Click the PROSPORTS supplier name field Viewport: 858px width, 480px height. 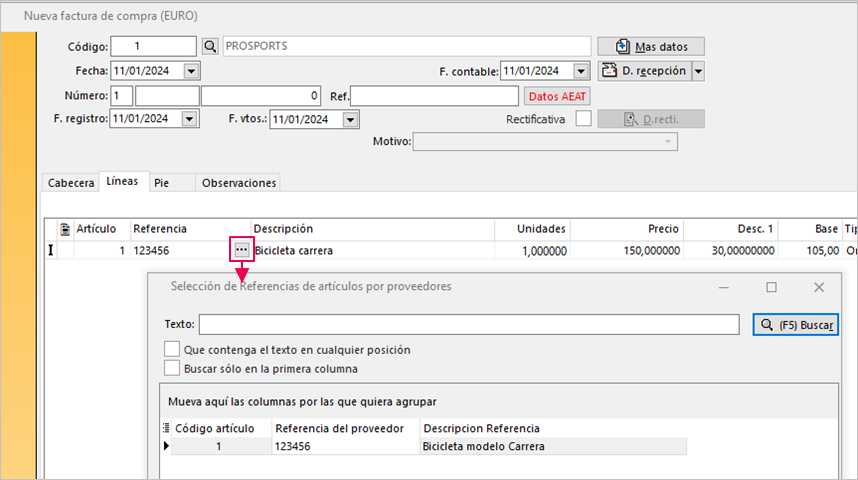tap(407, 46)
